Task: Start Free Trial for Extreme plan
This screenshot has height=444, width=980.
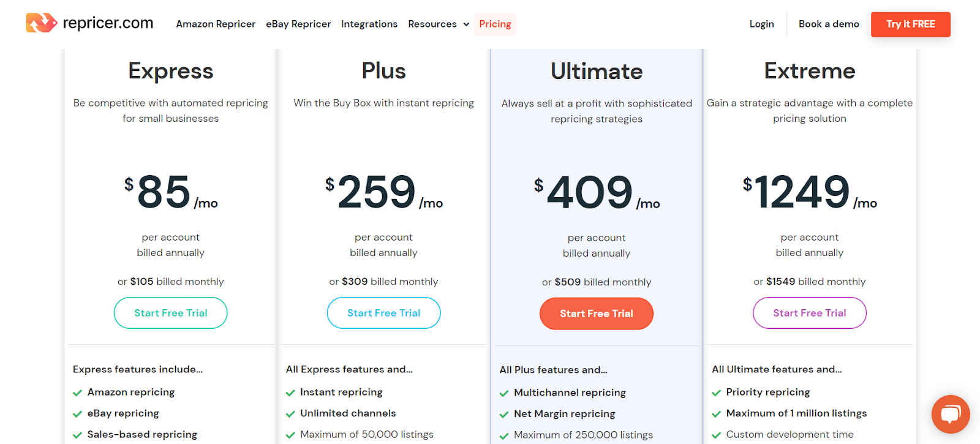Action: 809,313
